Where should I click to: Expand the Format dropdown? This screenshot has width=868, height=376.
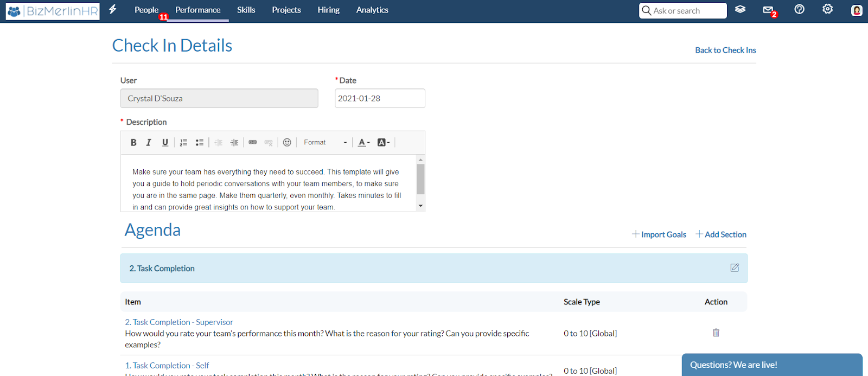[x=325, y=143]
